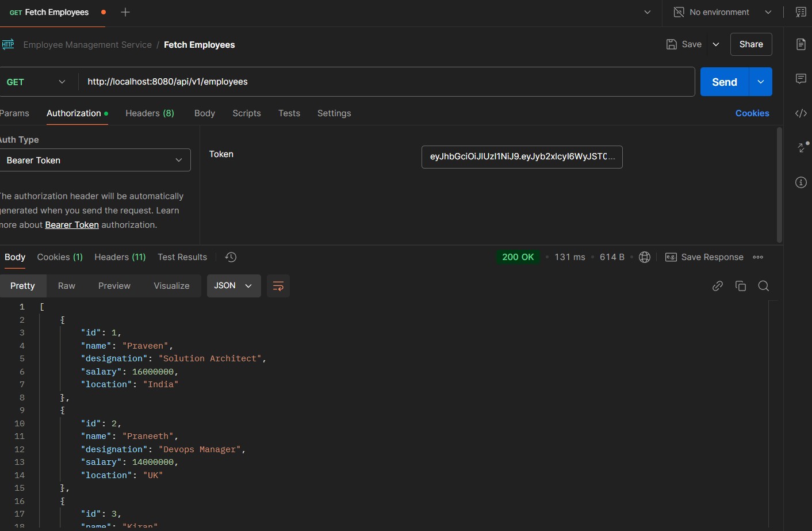Go to the Scripts tab

coord(247,113)
